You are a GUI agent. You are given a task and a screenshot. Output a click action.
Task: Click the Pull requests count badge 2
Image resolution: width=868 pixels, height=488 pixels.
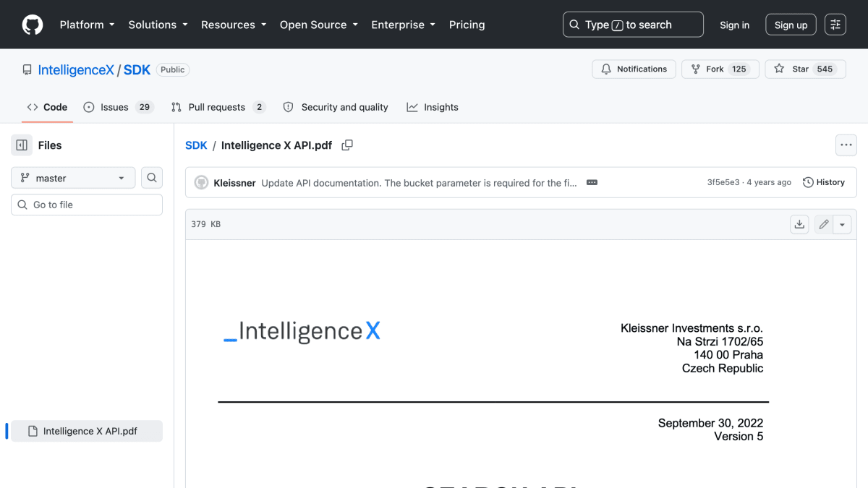259,107
